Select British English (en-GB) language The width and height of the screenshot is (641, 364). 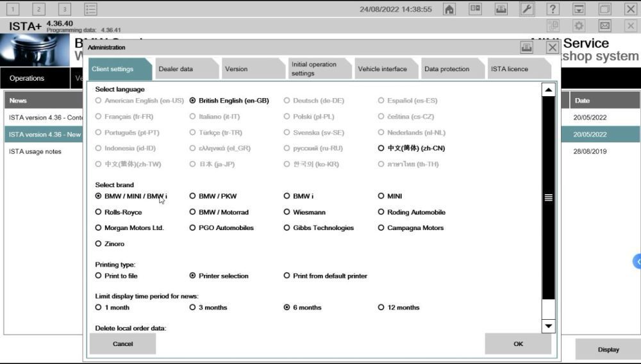tap(229, 101)
